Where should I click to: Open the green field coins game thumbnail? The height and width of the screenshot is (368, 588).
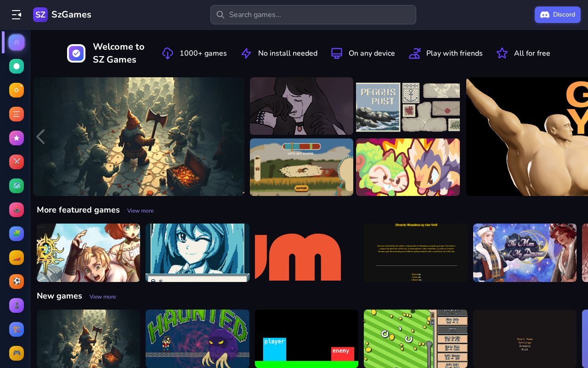[x=416, y=339]
